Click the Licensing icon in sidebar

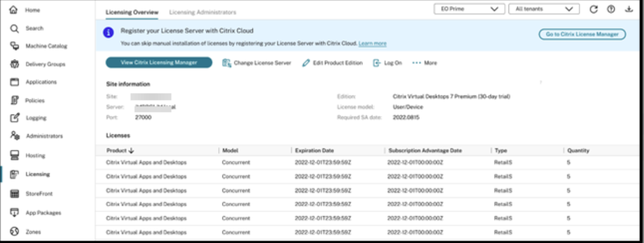coord(15,174)
